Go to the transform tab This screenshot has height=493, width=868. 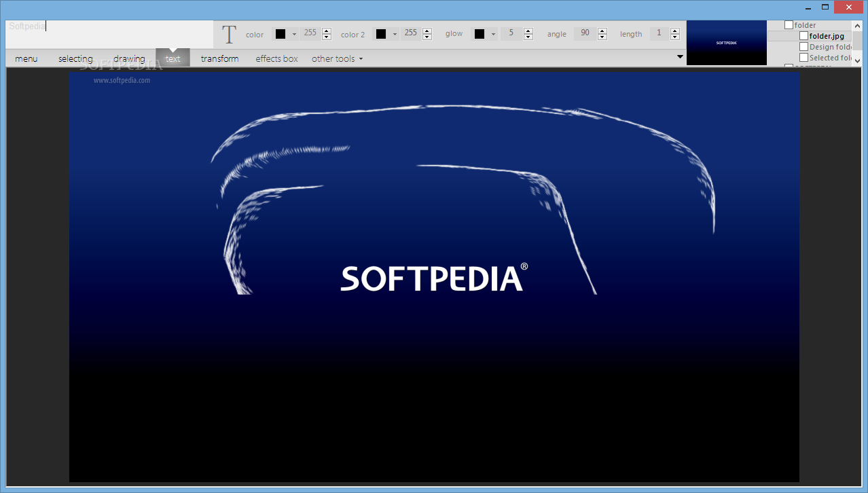(x=220, y=58)
